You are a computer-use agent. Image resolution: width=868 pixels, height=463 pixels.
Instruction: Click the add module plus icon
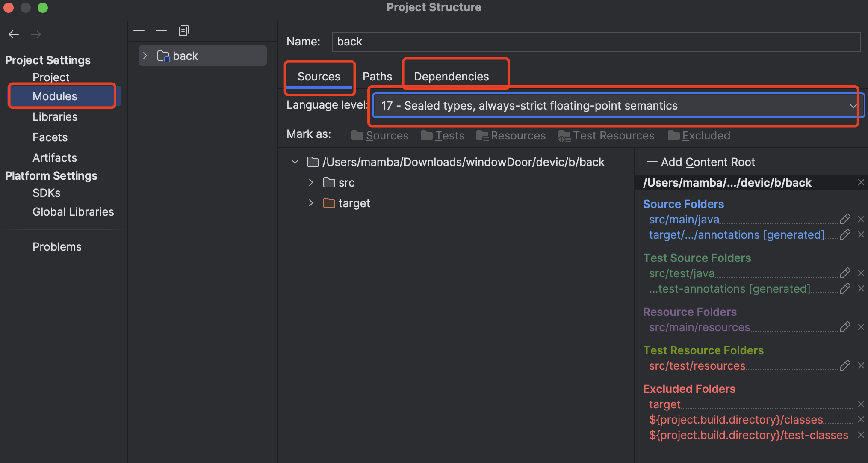pos(139,30)
